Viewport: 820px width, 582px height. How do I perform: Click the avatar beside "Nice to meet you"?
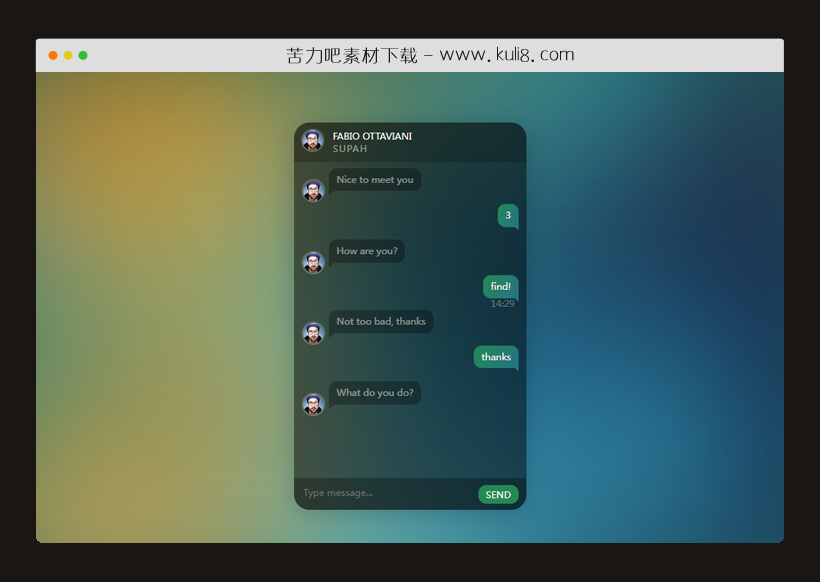point(313,190)
